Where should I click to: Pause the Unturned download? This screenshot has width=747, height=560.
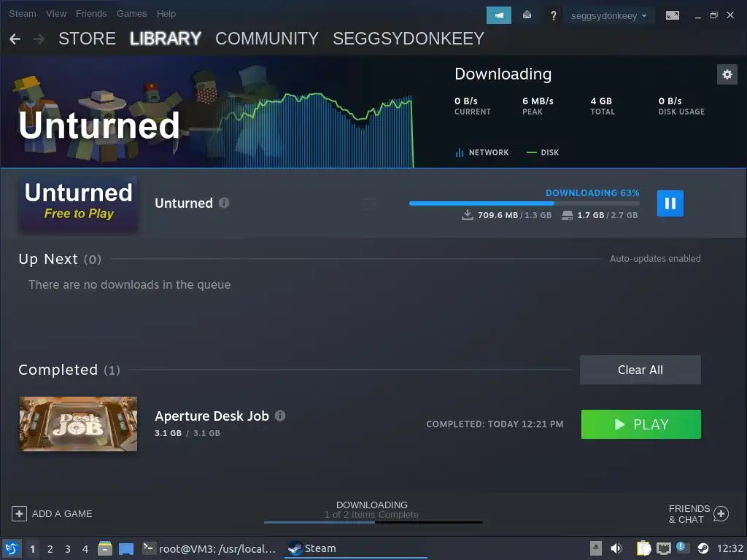click(670, 203)
